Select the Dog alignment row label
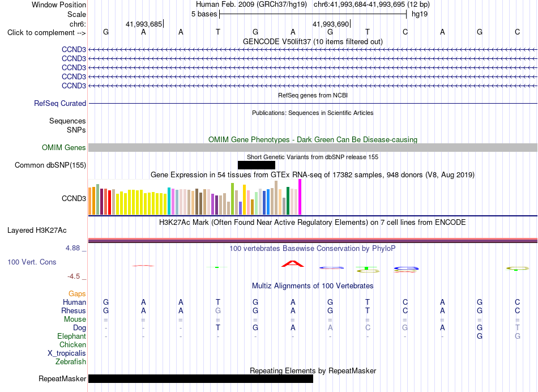 [80, 328]
